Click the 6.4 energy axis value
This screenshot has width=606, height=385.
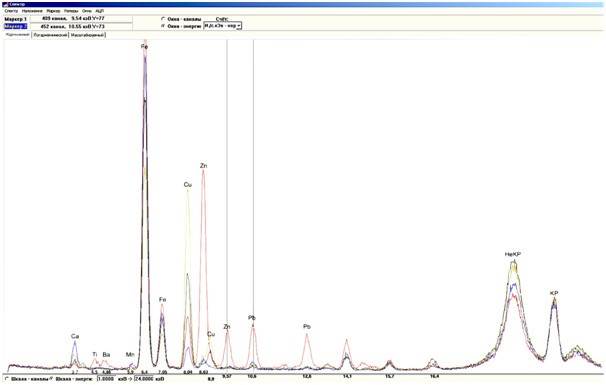tap(145, 372)
